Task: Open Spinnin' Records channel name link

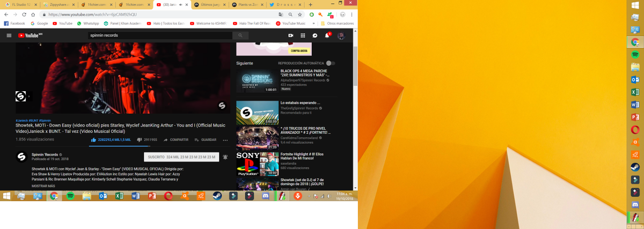Action: click(x=45, y=154)
